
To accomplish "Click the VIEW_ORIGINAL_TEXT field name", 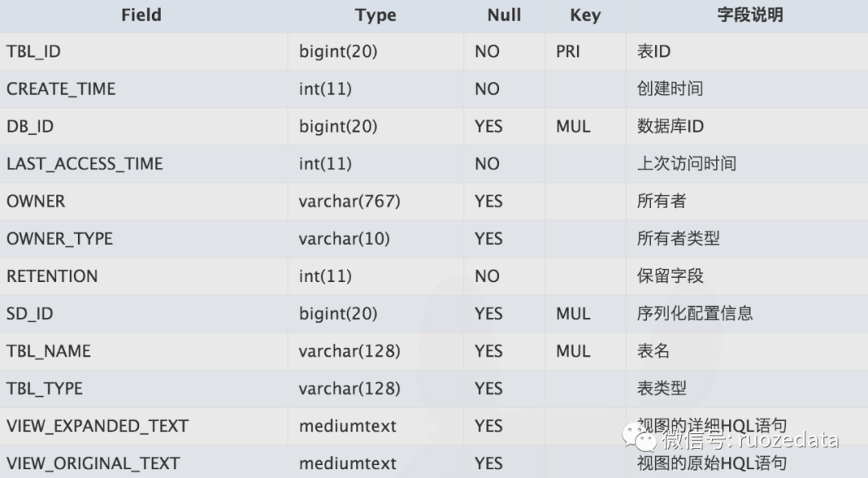I will pos(93,464).
